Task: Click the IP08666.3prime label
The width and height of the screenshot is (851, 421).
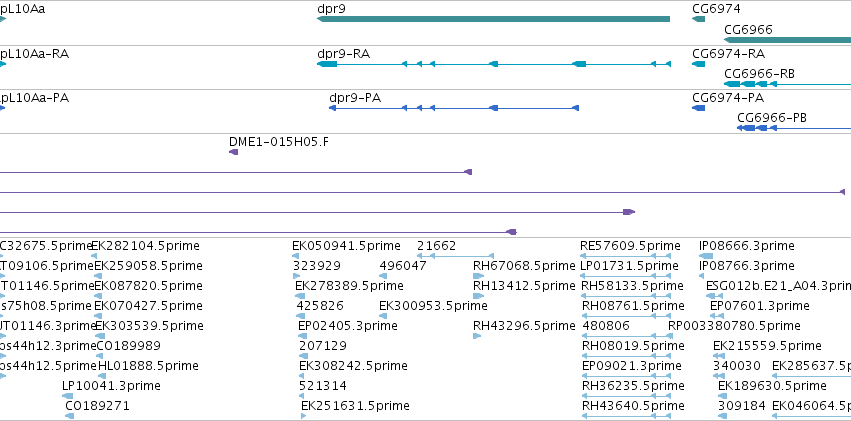Action: (747, 246)
